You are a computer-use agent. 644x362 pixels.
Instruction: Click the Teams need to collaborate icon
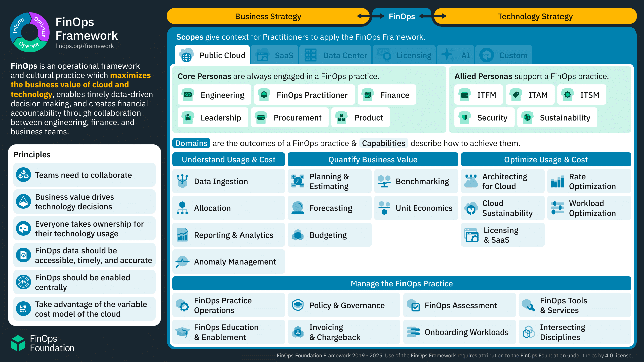[23, 175]
